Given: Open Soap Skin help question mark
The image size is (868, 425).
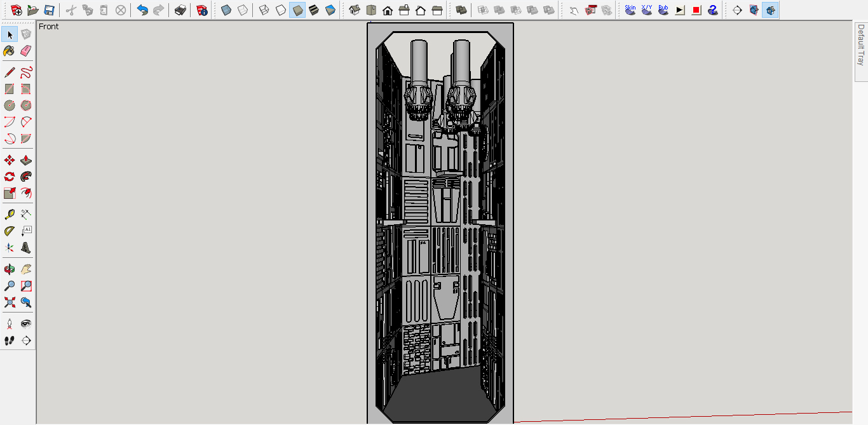Looking at the screenshot, I should (713, 10).
